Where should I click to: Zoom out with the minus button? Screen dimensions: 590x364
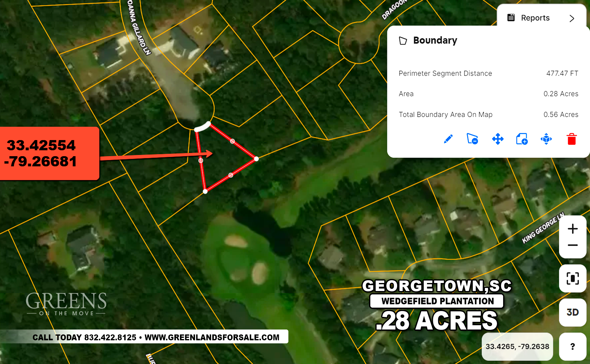coord(573,245)
